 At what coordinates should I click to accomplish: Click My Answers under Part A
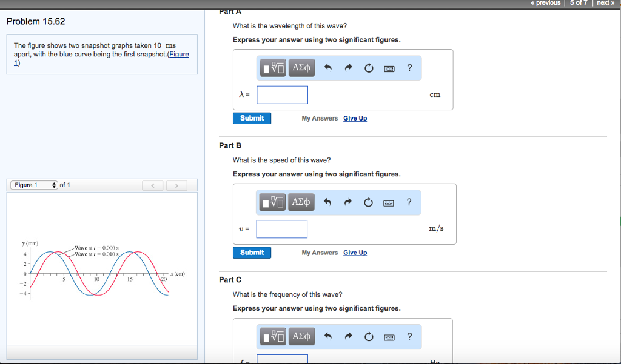(320, 118)
